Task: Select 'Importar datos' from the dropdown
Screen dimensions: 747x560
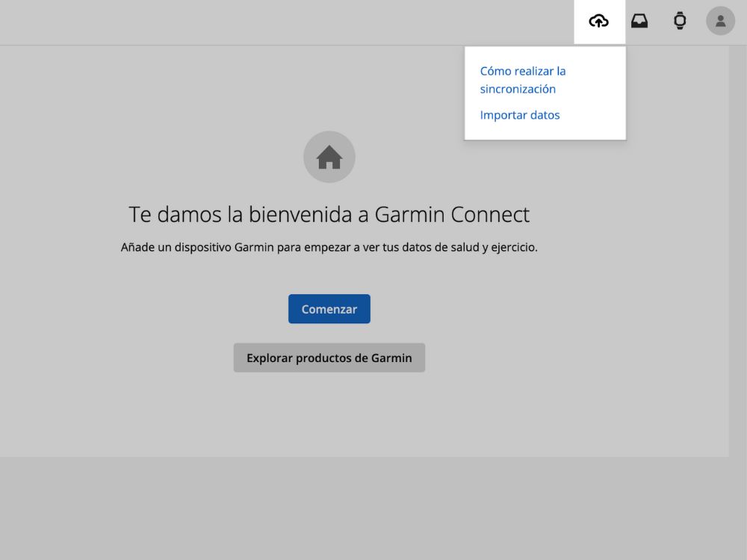Action: tap(520, 115)
